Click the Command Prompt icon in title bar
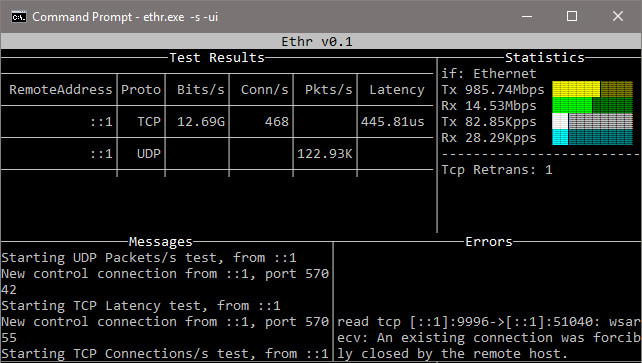The height and width of the screenshot is (363, 642). [18, 17]
